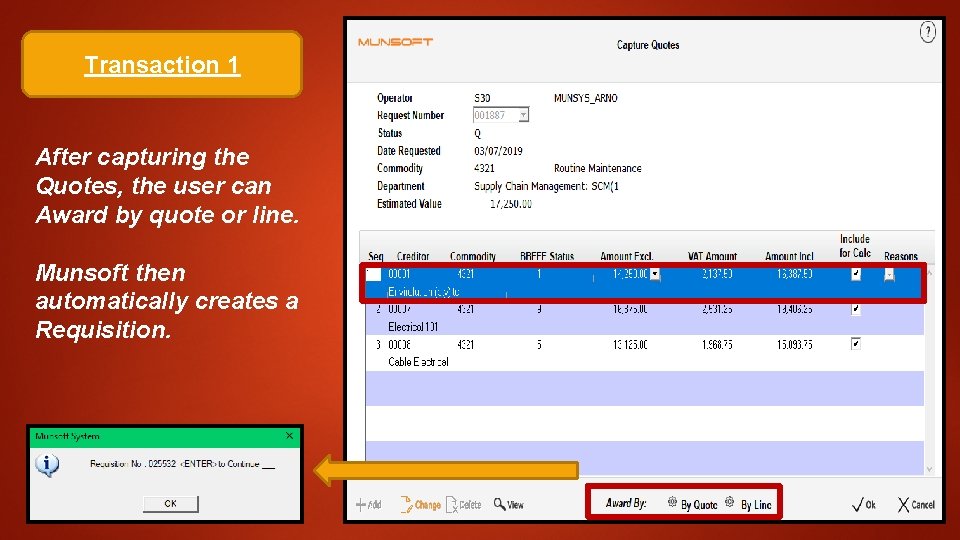This screenshot has width=960, height=540.
Task: Click the Reasons column header
Action: click(x=901, y=256)
